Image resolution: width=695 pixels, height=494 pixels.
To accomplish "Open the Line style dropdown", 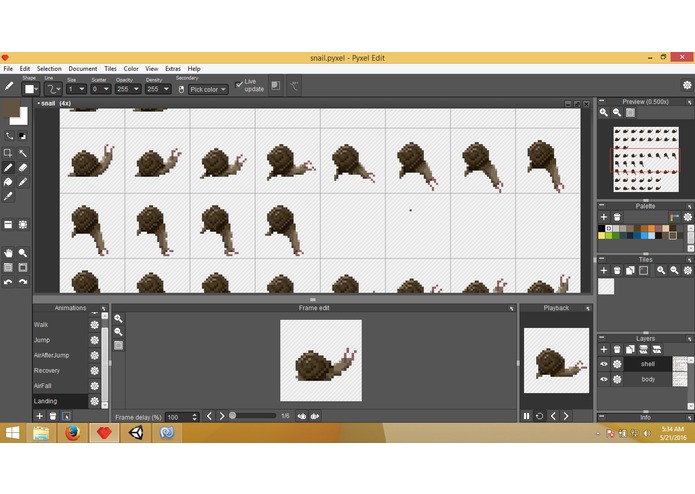I will click(x=53, y=89).
